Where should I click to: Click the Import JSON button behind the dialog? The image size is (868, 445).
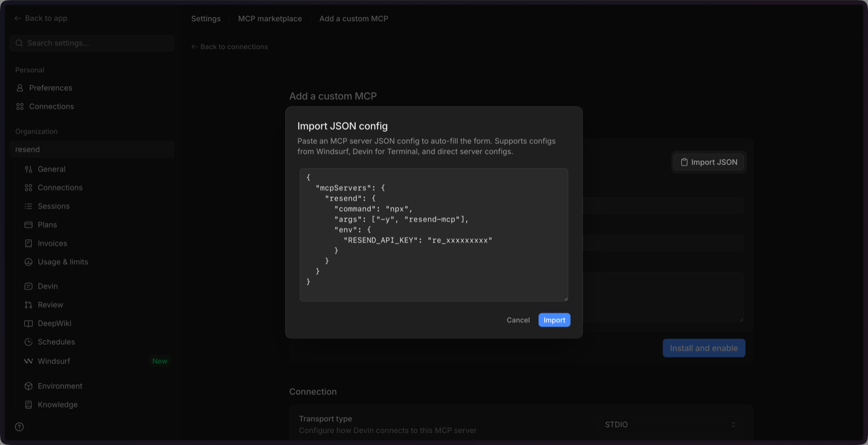coord(709,162)
